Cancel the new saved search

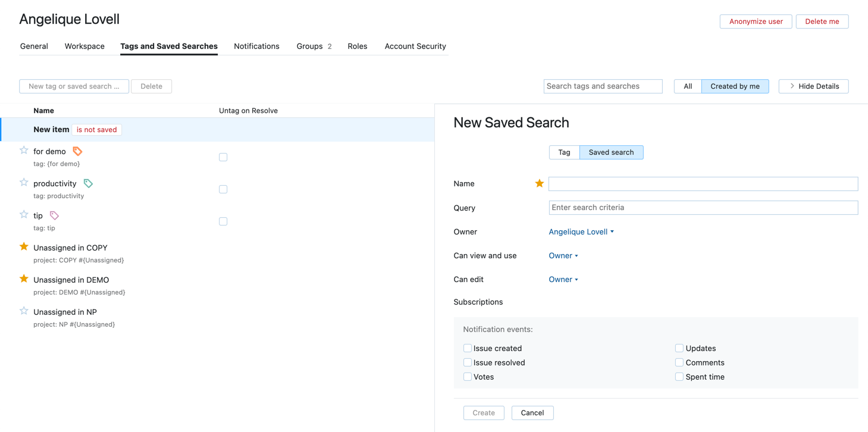click(532, 412)
